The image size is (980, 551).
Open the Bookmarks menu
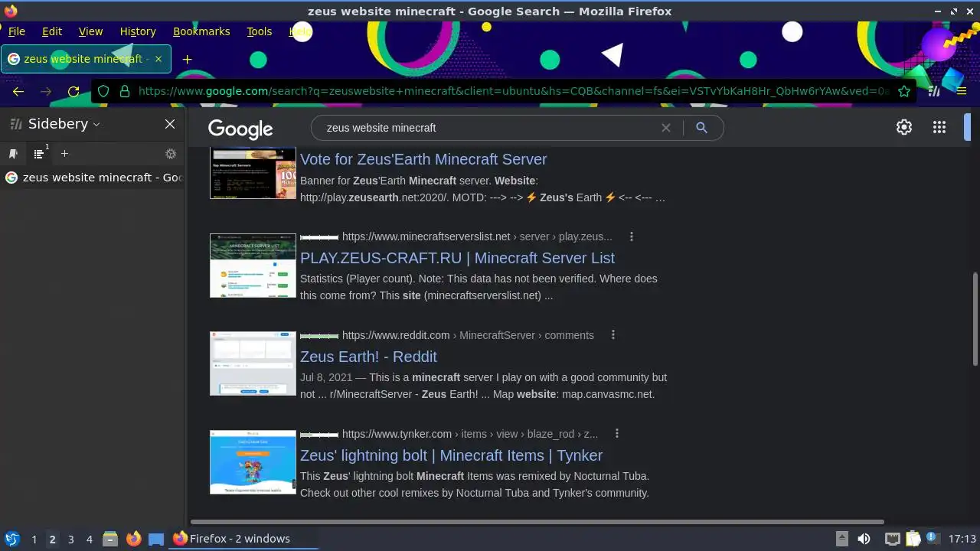click(x=201, y=31)
